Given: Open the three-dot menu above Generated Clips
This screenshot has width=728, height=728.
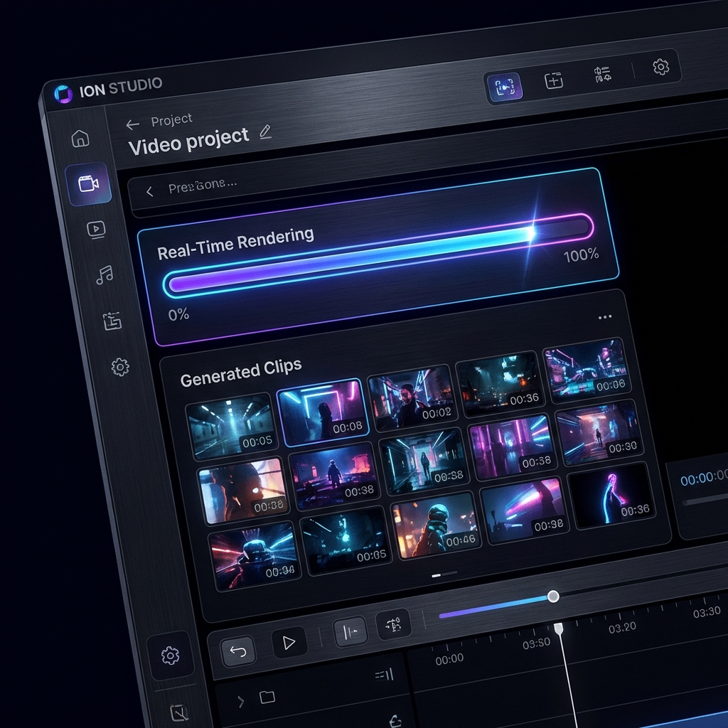Looking at the screenshot, I should [605, 317].
